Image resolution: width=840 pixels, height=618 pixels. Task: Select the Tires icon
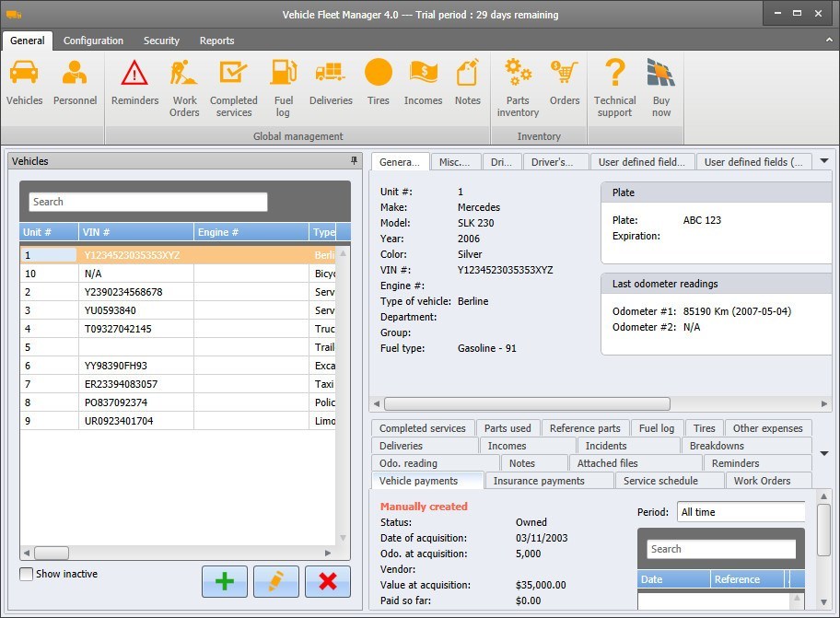coord(378,83)
